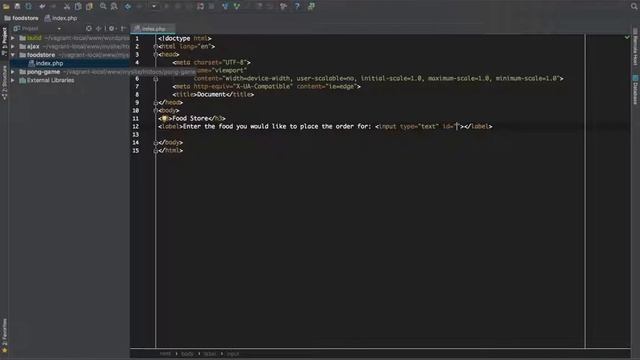Select index.php in the navigation breadcrumb

[x=61, y=18]
